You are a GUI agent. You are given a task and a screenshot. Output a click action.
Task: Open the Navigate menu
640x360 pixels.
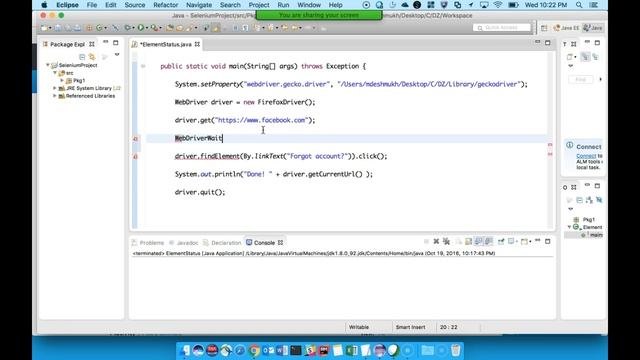[x=199, y=5]
